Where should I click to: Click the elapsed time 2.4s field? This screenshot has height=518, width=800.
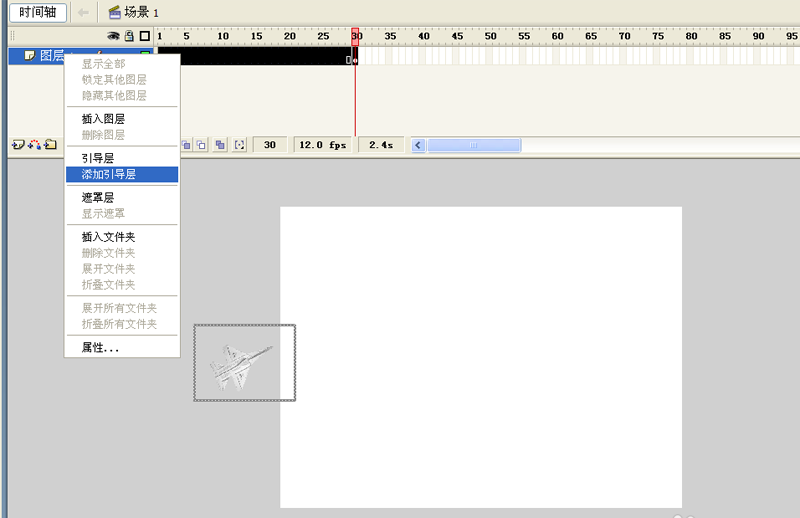coord(381,145)
